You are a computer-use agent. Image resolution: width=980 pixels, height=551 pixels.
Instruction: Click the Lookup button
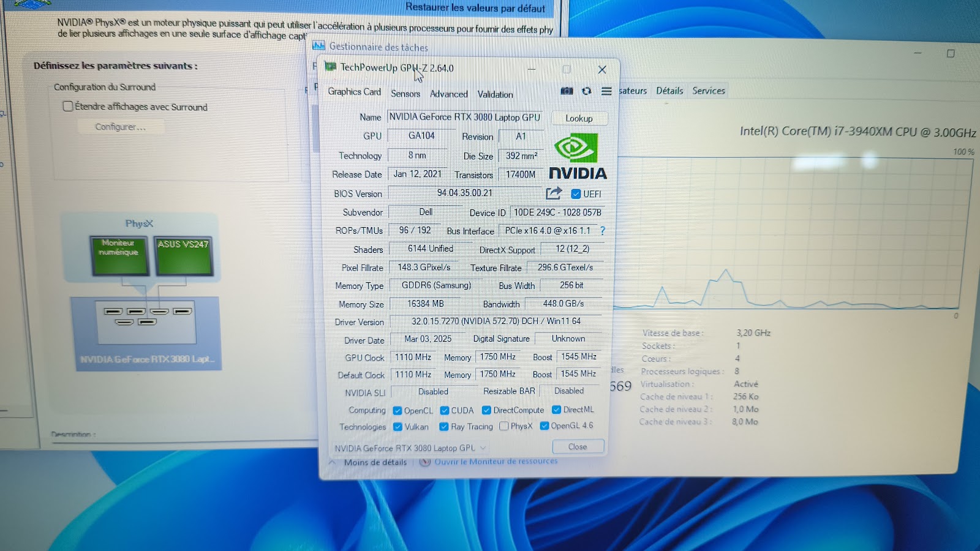(579, 118)
